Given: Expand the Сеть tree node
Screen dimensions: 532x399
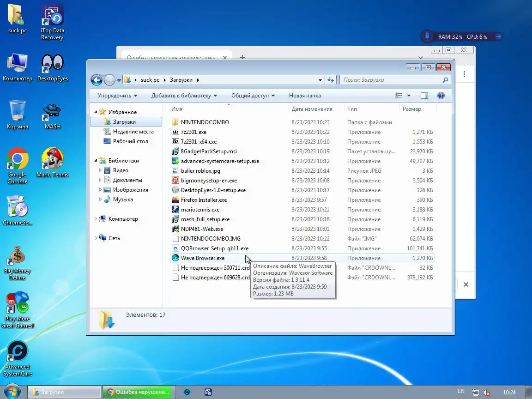Looking at the screenshot, I should pos(96,238).
